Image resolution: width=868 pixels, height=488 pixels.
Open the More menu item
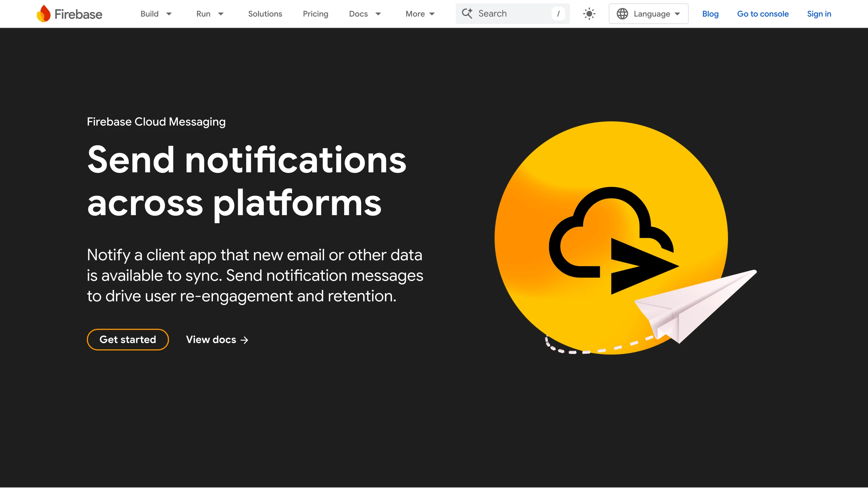(x=415, y=14)
